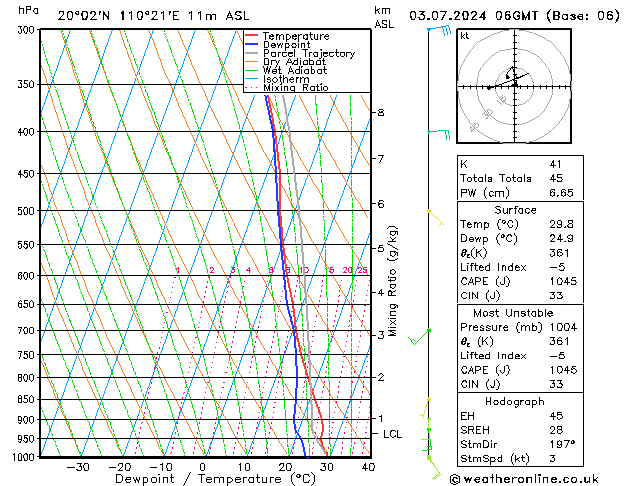Click the km ASL axis heading
This screenshot has height=486, width=629.
click(x=384, y=17)
